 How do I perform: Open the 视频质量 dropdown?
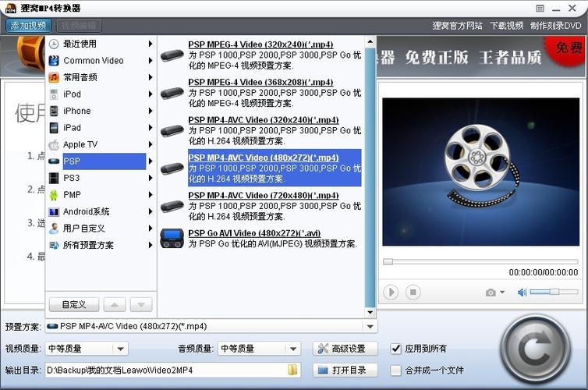(x=120, y=349)
